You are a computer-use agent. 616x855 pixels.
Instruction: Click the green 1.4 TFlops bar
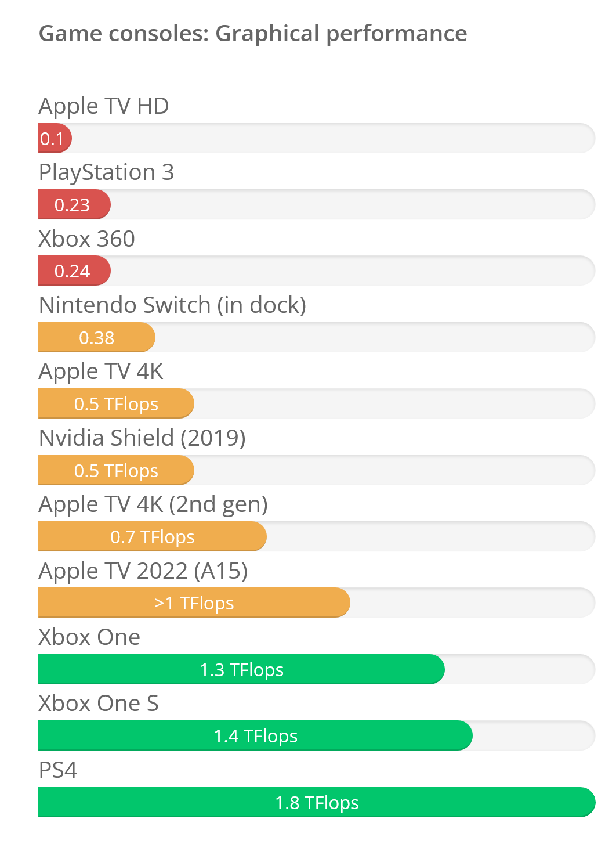tap(255, 735)
